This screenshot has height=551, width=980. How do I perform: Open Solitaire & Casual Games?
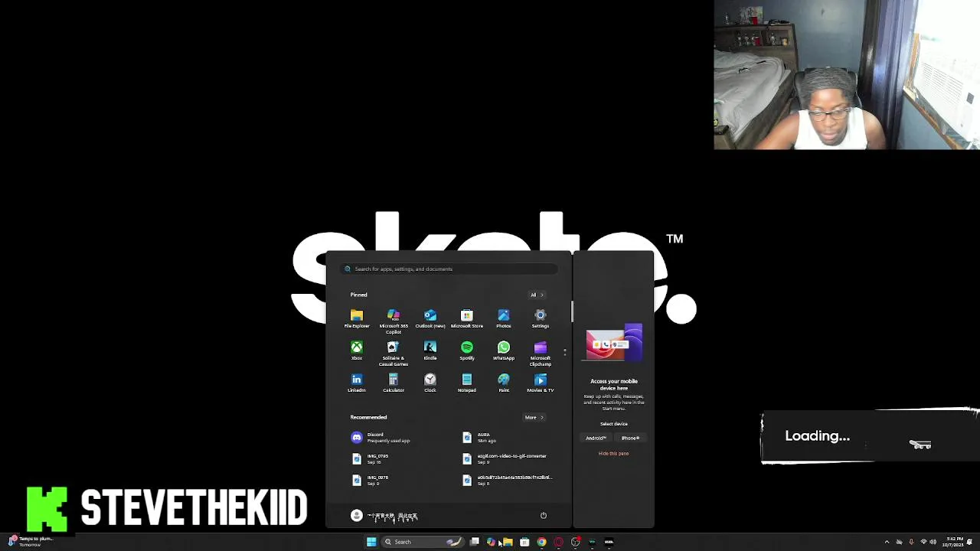pyautogui.click(x=393, y=353)
